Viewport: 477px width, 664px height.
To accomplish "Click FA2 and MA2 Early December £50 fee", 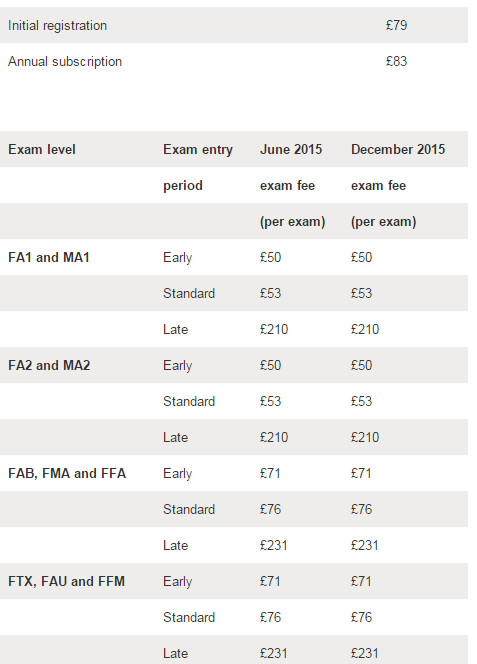I will [x=361, y=365].
